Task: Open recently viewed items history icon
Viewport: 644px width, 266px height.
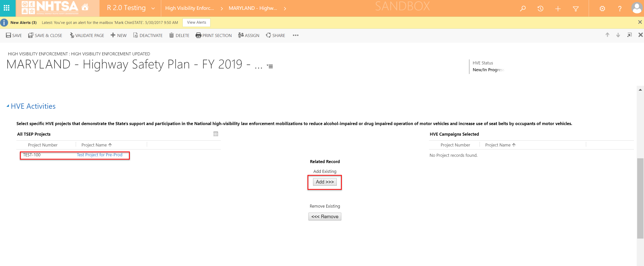Action: [540, 9]
